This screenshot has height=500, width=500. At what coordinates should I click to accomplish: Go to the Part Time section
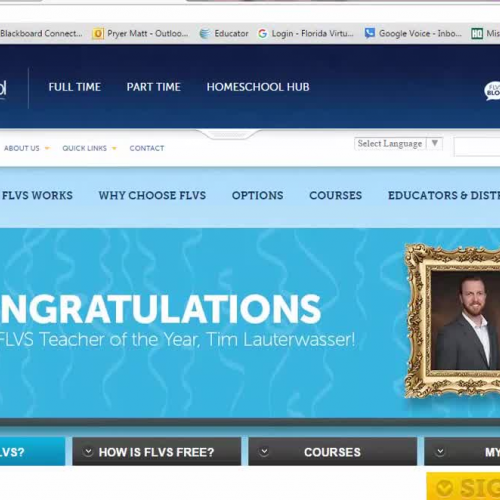(154, 87)
